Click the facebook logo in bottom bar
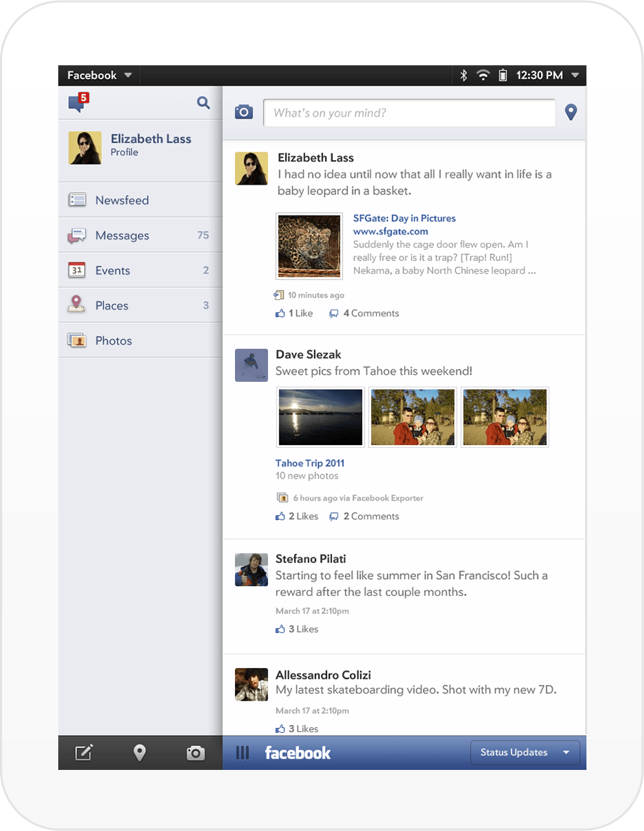This screenshot has height=831, width=644. pos(297,752)
